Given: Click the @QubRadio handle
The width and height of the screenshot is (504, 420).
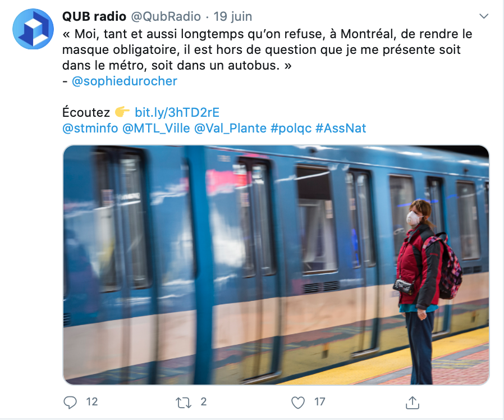Looking at the screenshot, I should pos(166,16).
